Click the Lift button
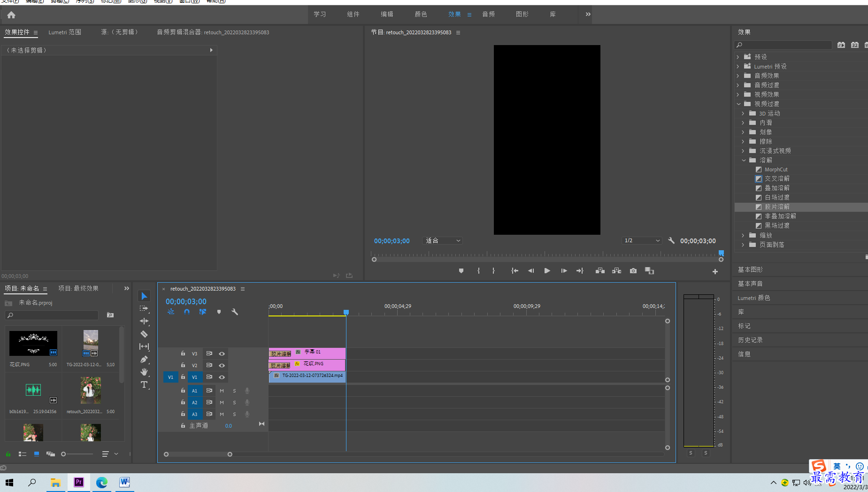This screenshot has height=492, width=868. [600, 271]
